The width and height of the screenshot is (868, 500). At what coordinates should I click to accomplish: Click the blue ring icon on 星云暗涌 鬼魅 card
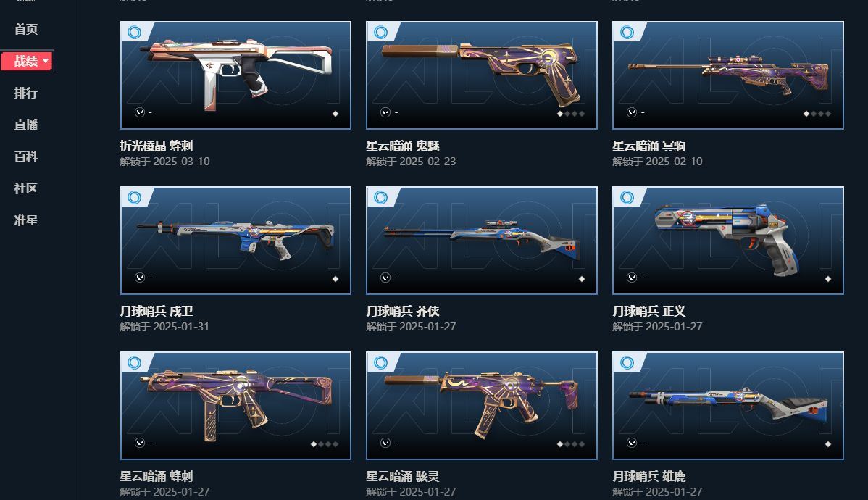[x=381, y=32]
